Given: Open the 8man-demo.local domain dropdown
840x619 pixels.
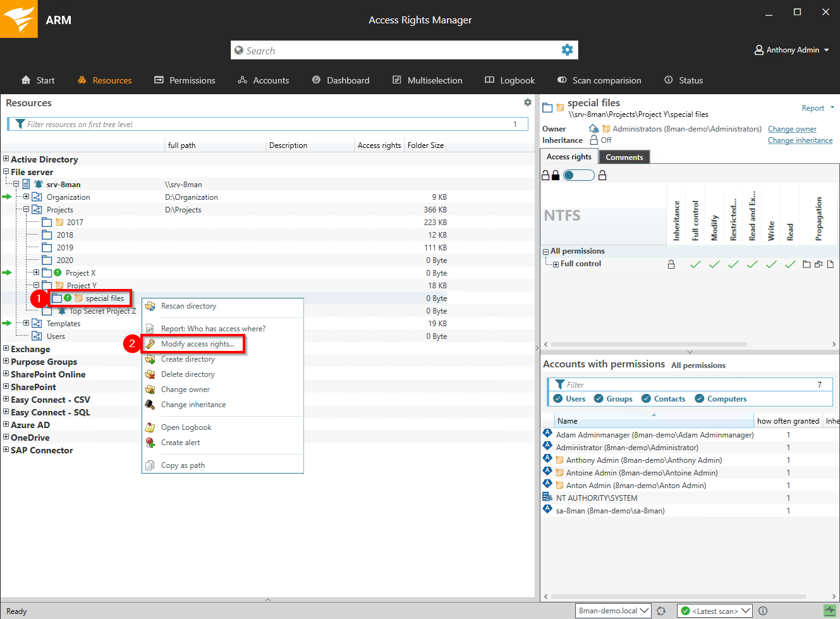Looking at the screenshot, I should coord(614,611).
